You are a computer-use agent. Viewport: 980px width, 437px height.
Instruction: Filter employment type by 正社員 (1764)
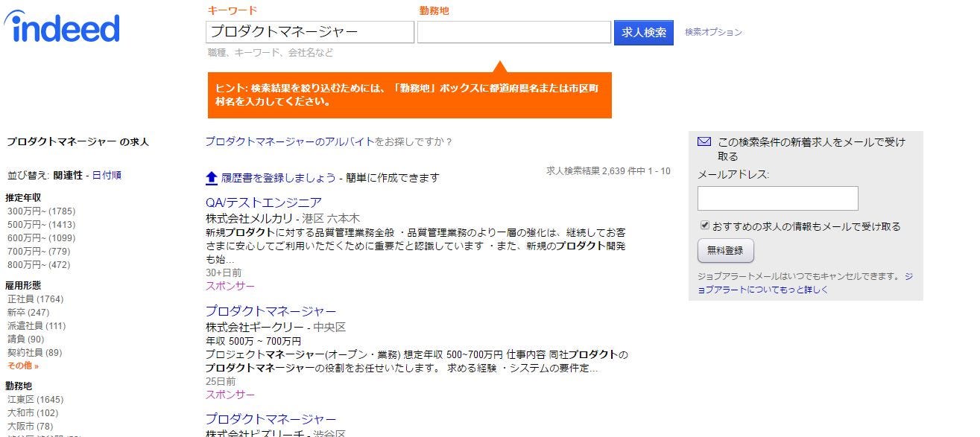pos(36,299)
